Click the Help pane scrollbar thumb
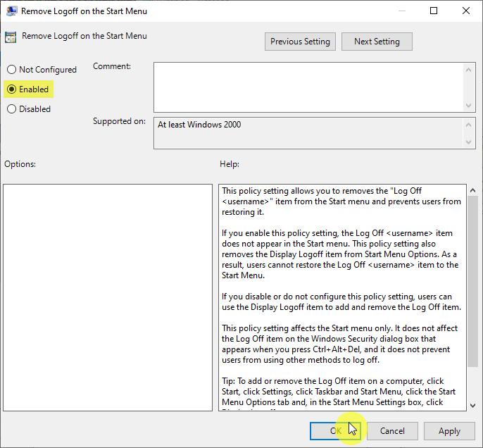 [472, 282]
